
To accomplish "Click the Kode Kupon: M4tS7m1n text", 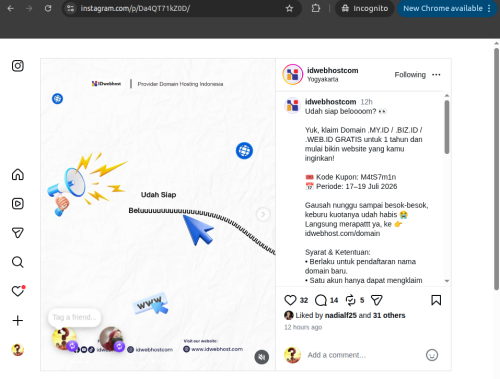I will pyautogui.click(x=356, y=177).
